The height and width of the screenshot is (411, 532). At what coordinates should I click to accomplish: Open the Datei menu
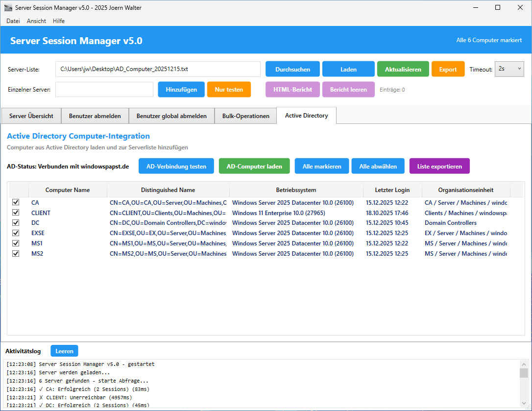pyautogui.click(x=13, y=21)
